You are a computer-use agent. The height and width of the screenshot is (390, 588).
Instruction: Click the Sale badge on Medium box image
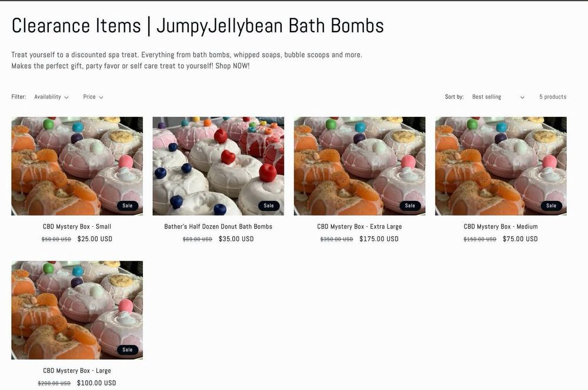[552, 206]
